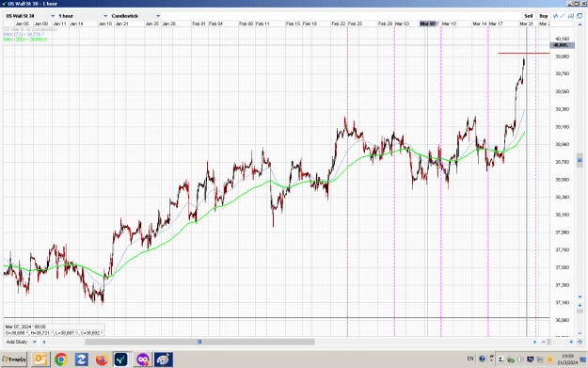Click the Buy button

click(544, 16)
